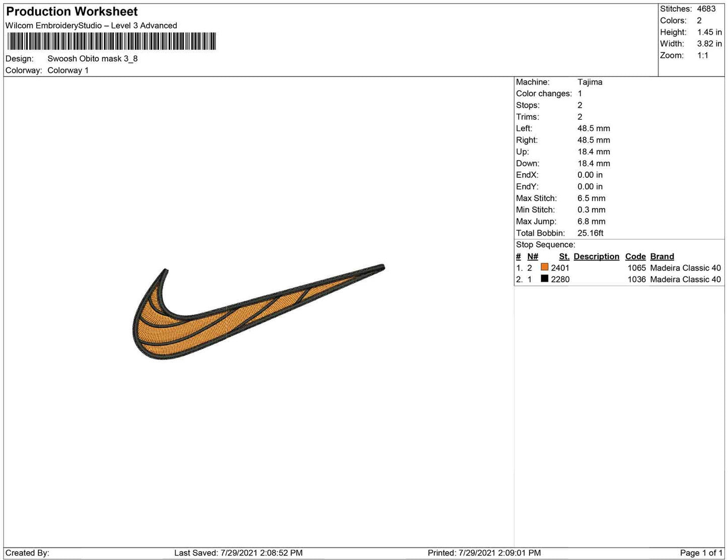The image size is (728, 560).
Task: Select the "Down:" value 18.4 mm
Action: point(593,163)
